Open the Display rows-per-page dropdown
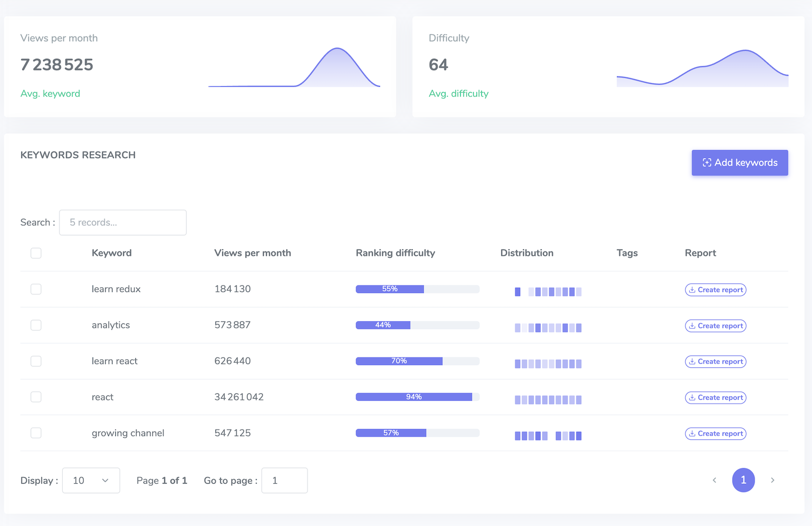The height and width of the screenshot is (526, 812). [x=91, y=480]
